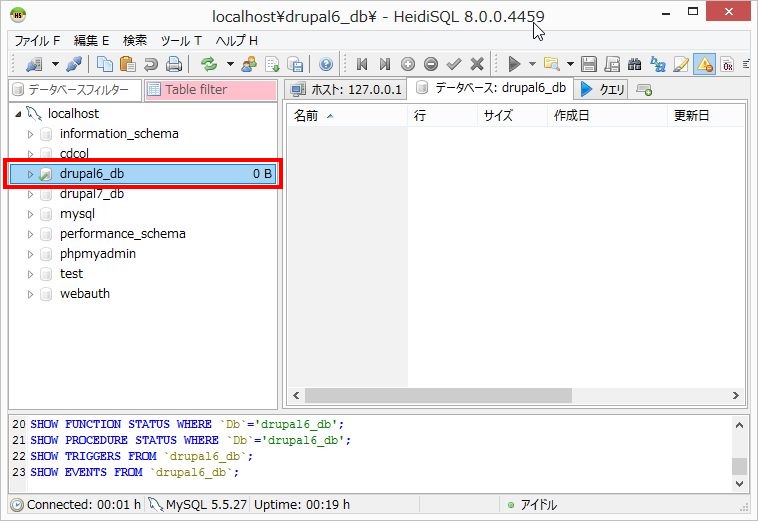
Task: Open the ツール T menu
Action: click(181, 41)
